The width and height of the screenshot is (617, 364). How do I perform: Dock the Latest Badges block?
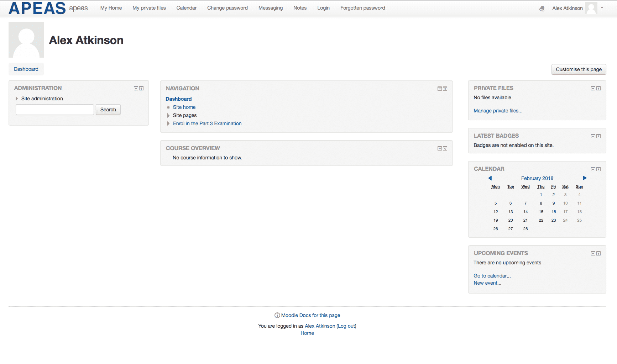(598, 136)
